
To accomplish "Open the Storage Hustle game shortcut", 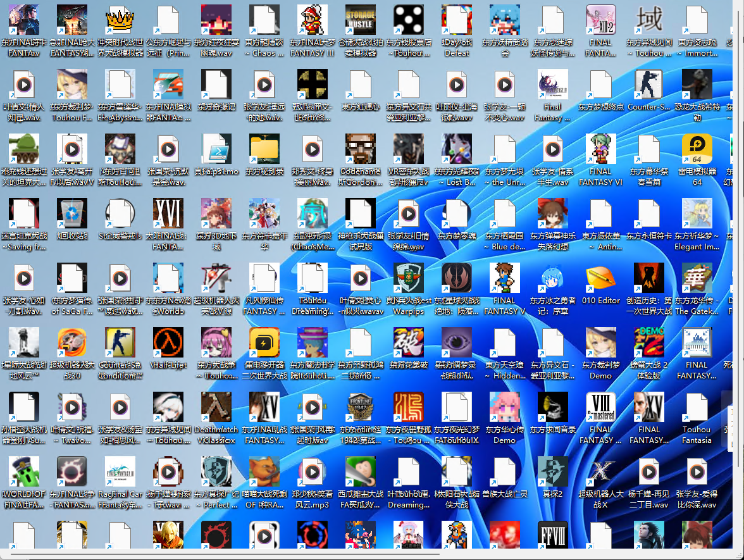I will [x=361, y=20].
